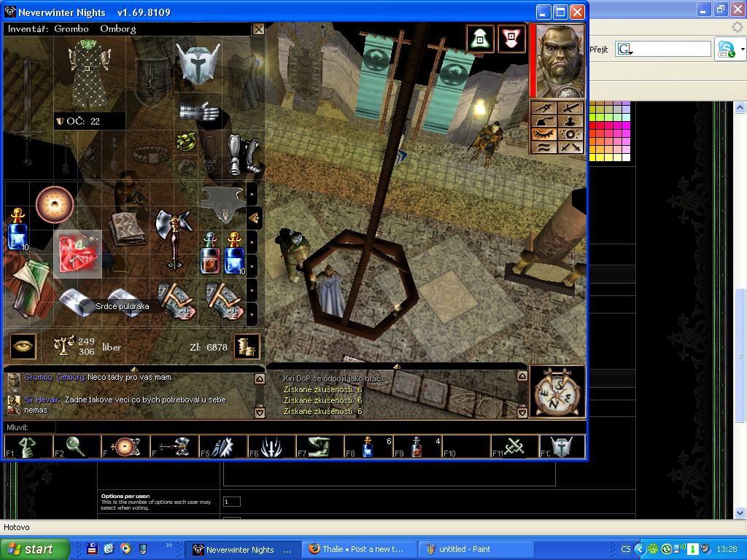Toggle the eye examine button in inventory
747x560 pixels.
tap(23, 347)
